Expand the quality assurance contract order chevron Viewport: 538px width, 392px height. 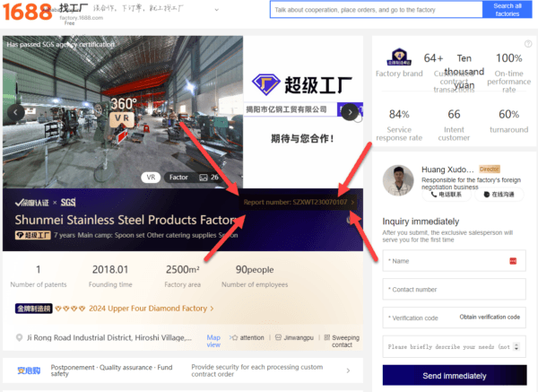[x=348, y=370]
